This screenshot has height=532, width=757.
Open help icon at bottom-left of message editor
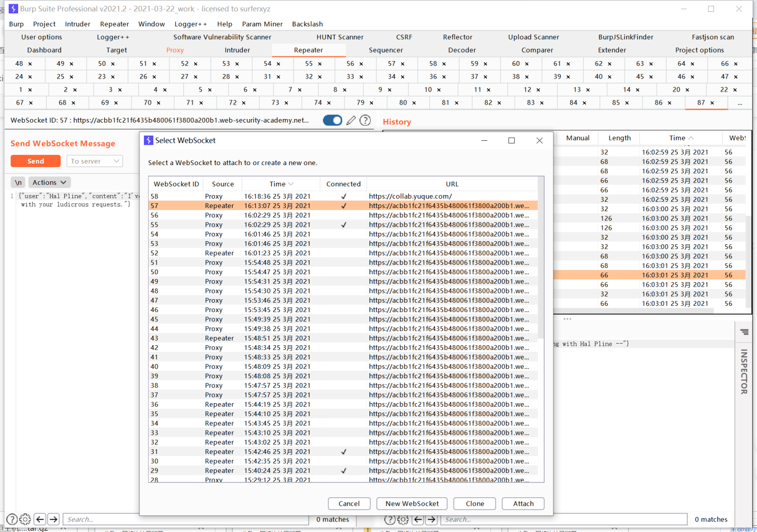[x=11, y=519]
